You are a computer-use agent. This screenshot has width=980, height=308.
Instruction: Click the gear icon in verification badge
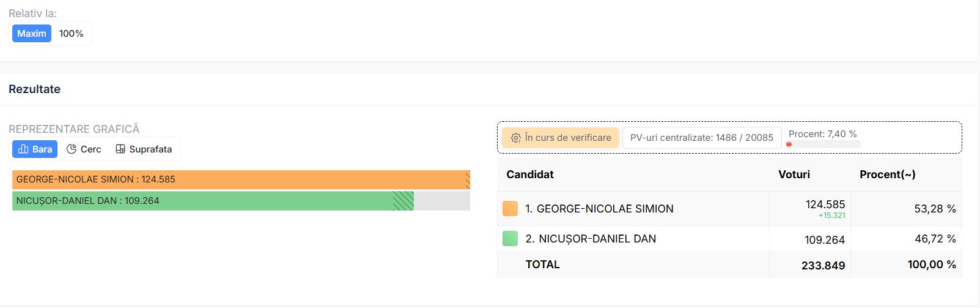pos(516,138)
